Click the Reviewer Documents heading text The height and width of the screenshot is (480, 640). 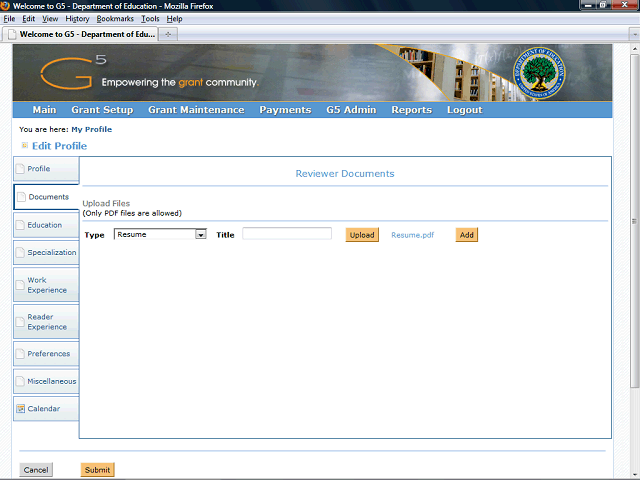point(345,173)
